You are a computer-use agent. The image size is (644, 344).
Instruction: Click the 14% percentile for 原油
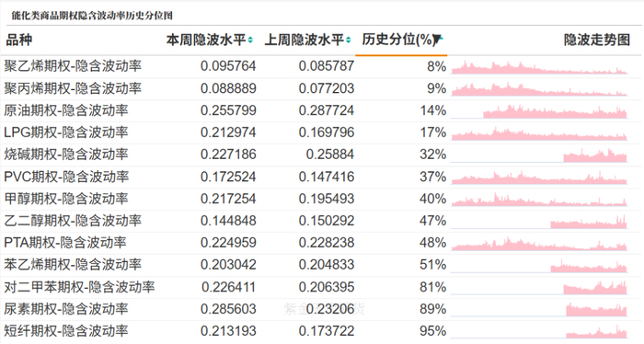(x=433, y=110)
